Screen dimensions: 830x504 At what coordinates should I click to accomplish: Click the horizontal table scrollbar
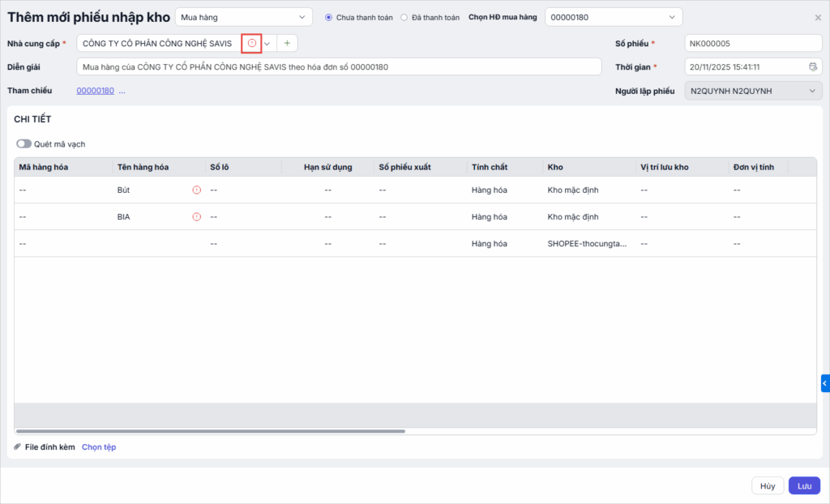tap(211, 431)
